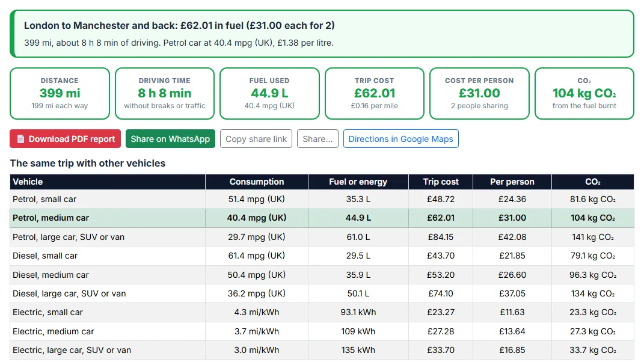Click the £23.27 trip cost cell

(x=441, y=313)
